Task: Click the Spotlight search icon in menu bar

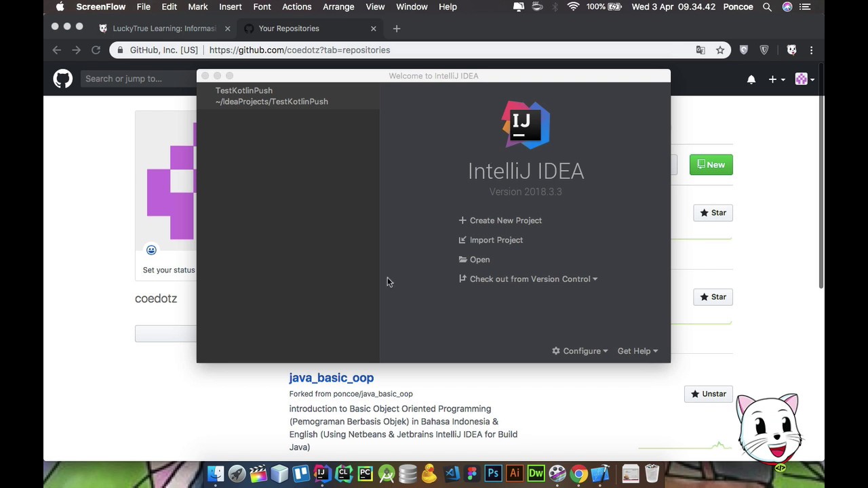Action: pos(767,7)
